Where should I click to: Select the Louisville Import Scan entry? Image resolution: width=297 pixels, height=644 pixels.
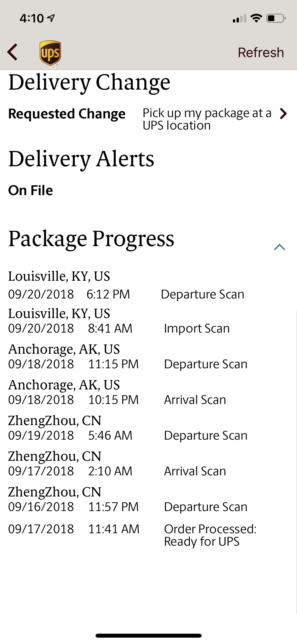point(148,321)
